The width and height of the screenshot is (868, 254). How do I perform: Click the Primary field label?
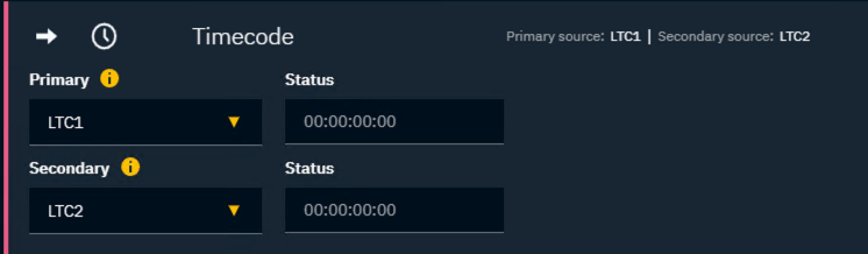(x=59, y=80)
